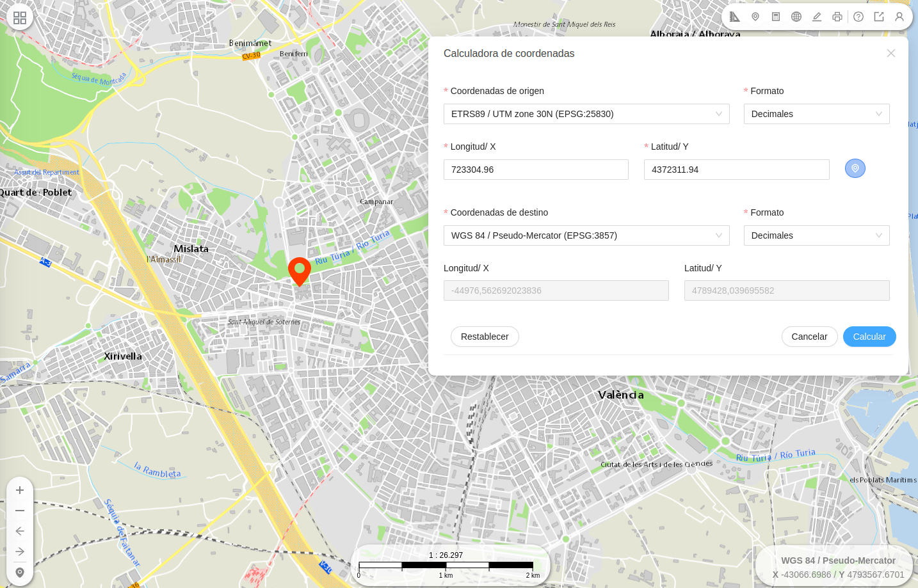Pick a point on map with blue locator button
The height and width of the screenshot is (588, 918).
855,168
